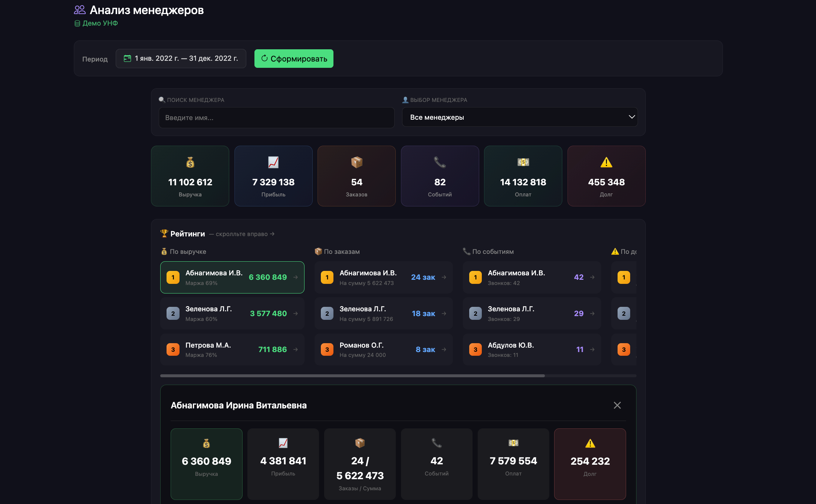The width and height of the screenshot is (816, 504).
Task: Click the Событий phone summary card
Action: [x=440, y=176]
